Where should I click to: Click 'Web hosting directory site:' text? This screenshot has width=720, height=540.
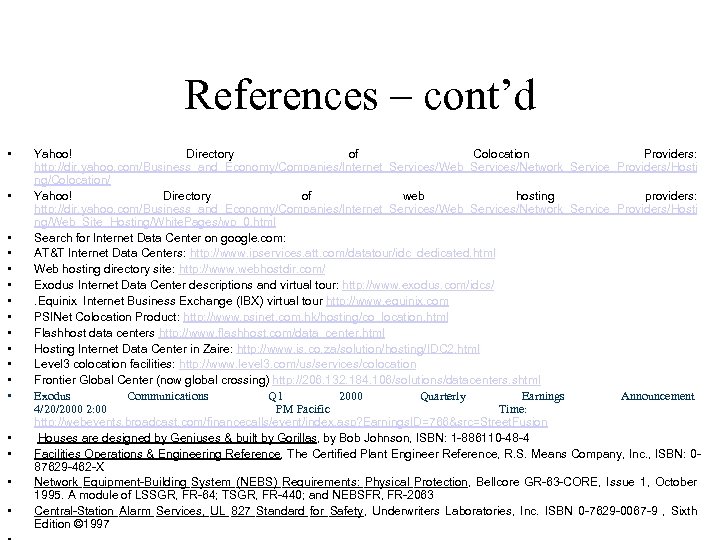105,269
